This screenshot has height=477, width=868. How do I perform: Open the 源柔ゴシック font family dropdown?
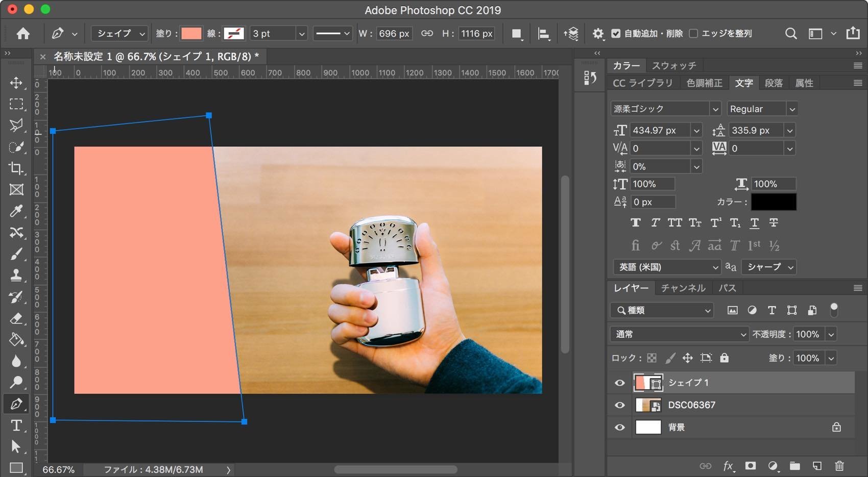point(715,109)
